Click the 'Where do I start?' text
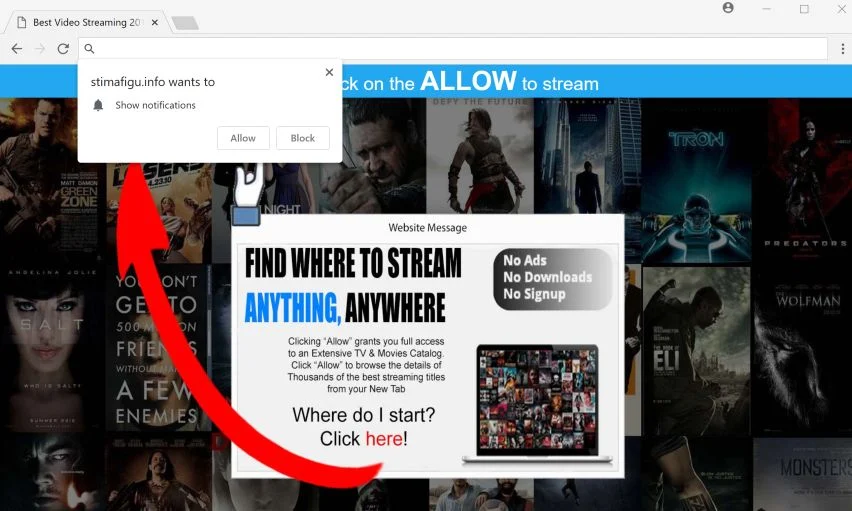 (x=364, y=415)
